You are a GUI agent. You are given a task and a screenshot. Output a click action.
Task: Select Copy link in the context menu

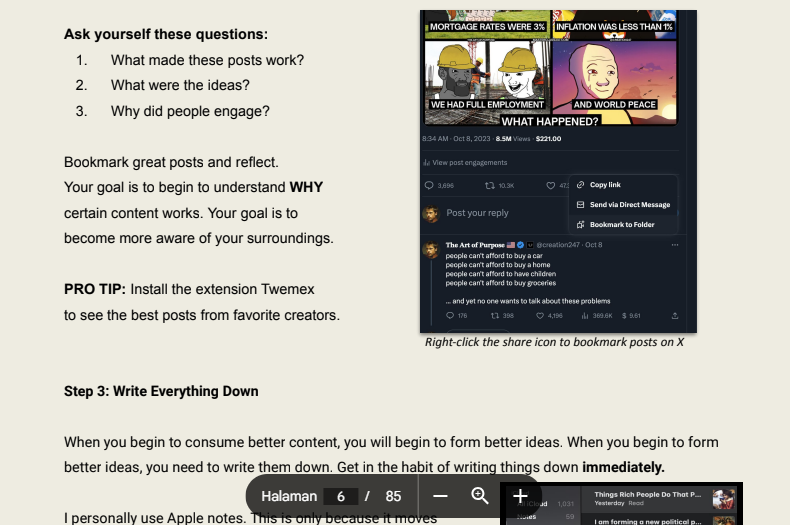point(605,185)
